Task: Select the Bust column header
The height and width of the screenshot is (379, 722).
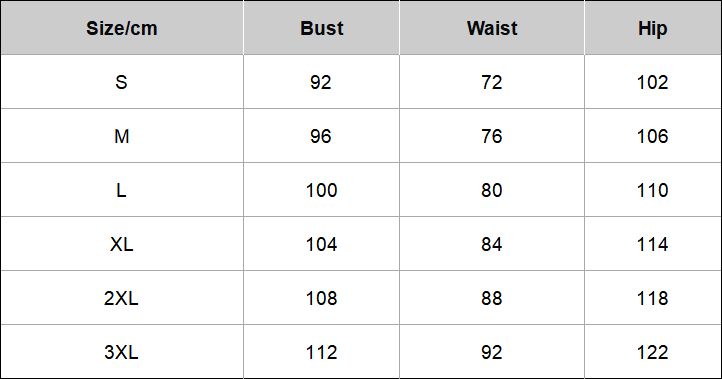Action: pyautogui.click(x=321, y=29)
